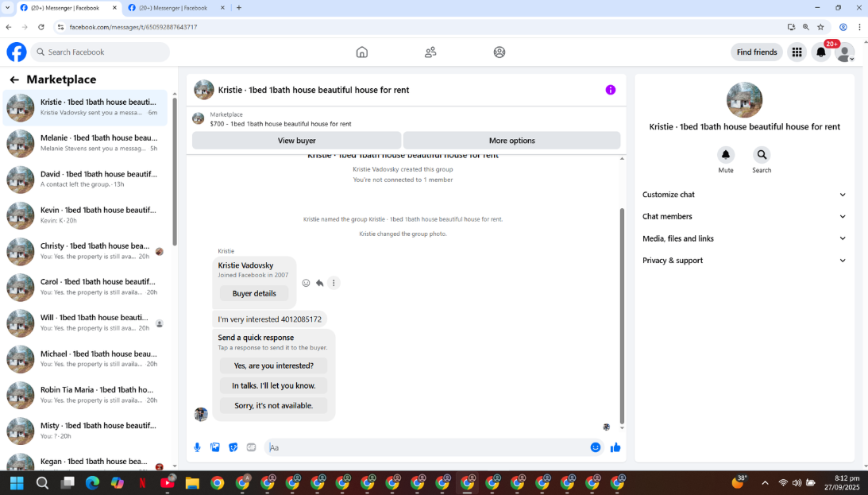Open Misty conversation in chat list
Screen dimensions: 868x495
point(85,431)
